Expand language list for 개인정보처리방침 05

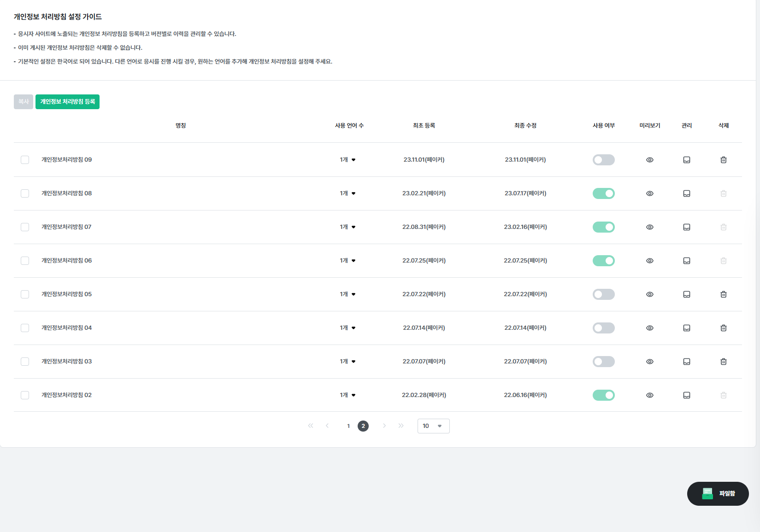click(348, 294)
